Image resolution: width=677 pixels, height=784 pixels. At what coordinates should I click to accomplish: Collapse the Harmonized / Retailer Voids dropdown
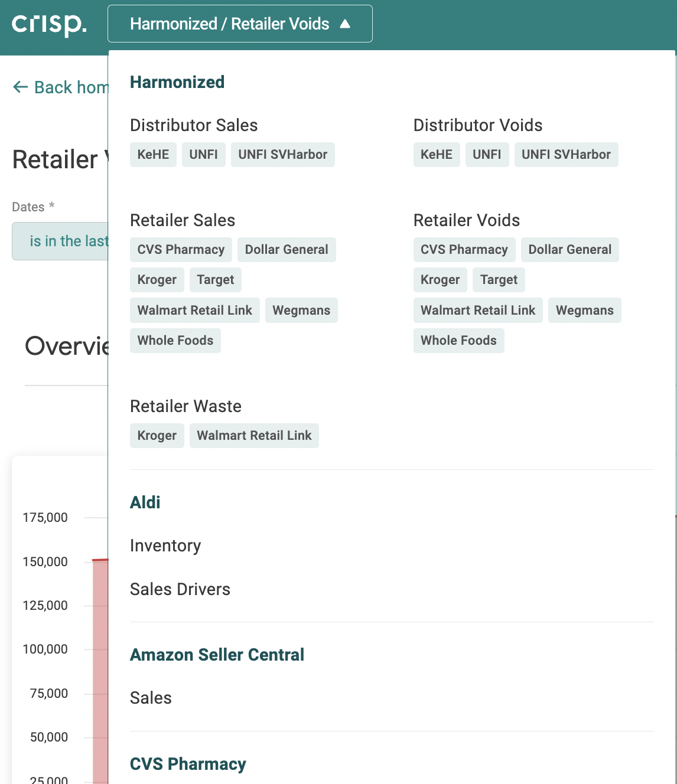[x=240, y=24]
